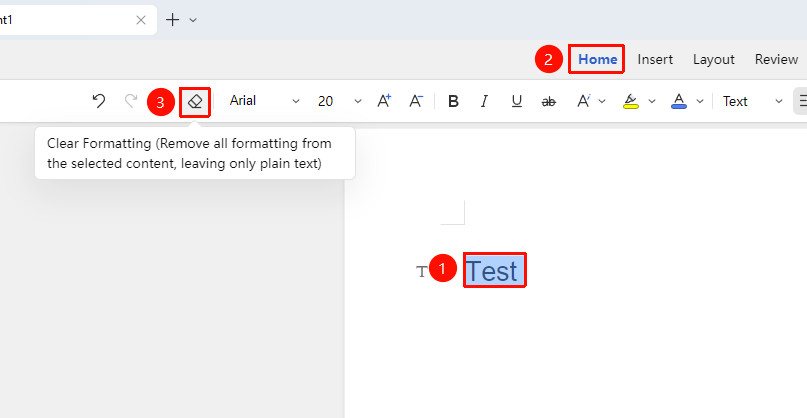
Task: Open the text effects dropdown arrow
Action: (602, 101)
